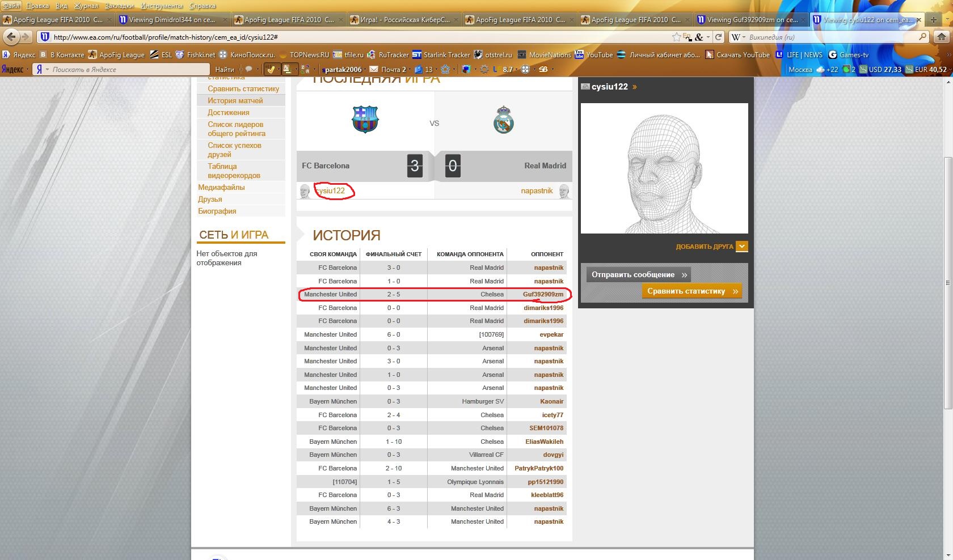The image size is (953, 560).
Task: Open the ApoFig League bookmark
Action: pyautogui.click(x=116, y=55)
